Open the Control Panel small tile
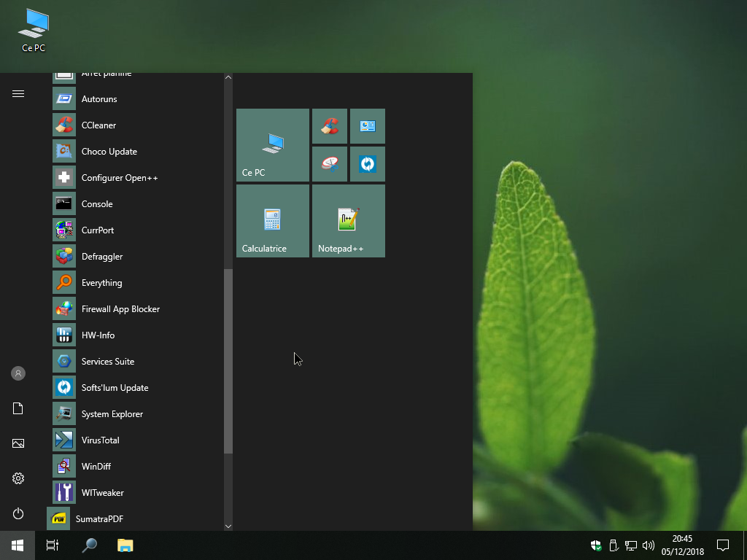Image resolution: width=747 pixels, height=560 pixels. point(368,126)
